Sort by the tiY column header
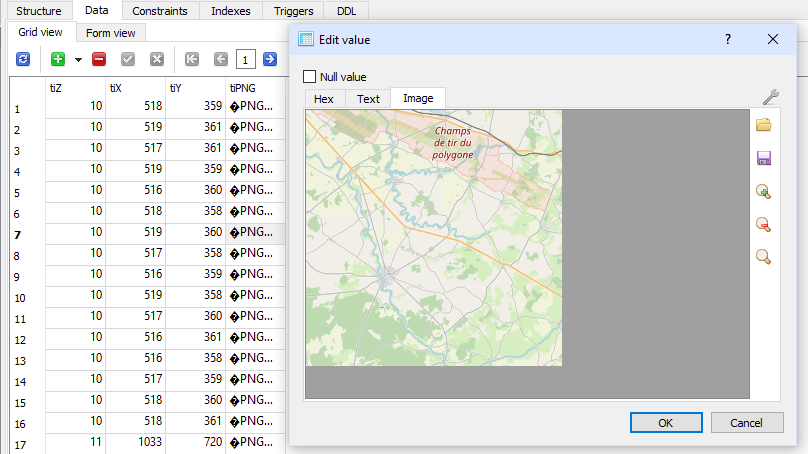 coord(195,88)
